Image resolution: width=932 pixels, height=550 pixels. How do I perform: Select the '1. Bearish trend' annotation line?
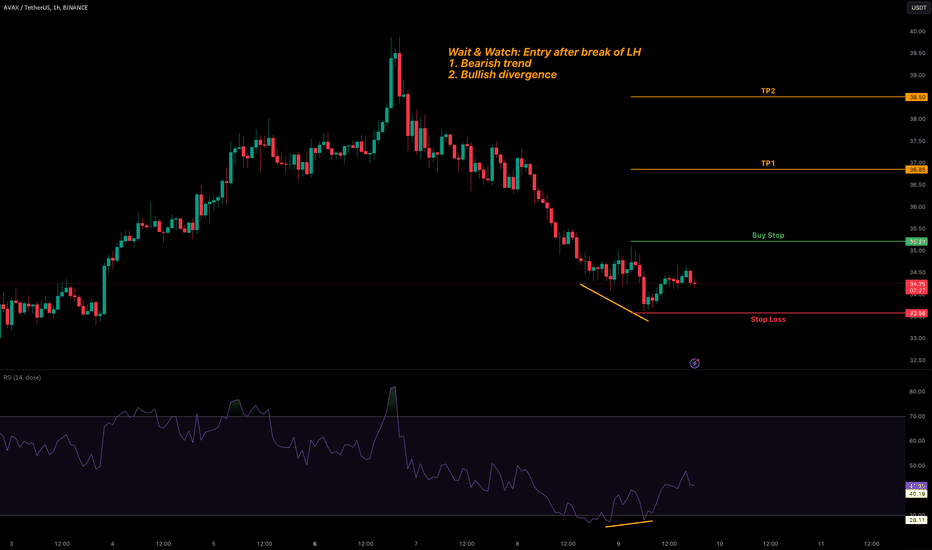click(x=490, y=64)
